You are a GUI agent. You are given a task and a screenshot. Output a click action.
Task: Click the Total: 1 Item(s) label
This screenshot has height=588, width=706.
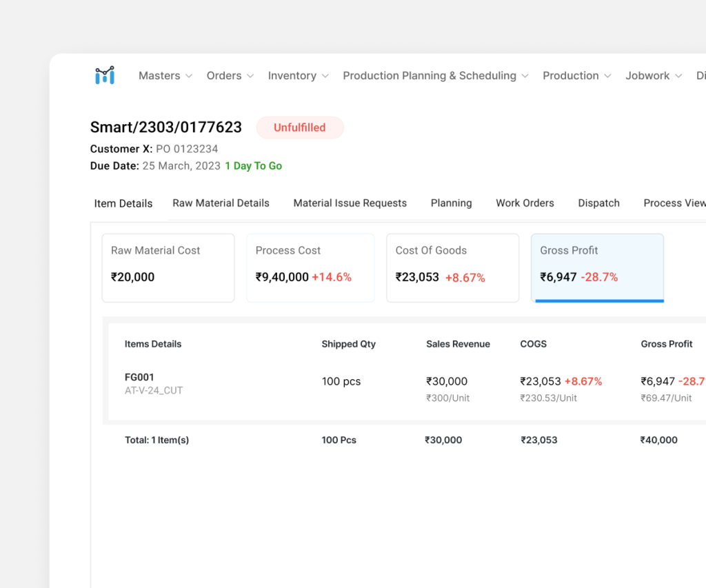[x=157, y=440]
